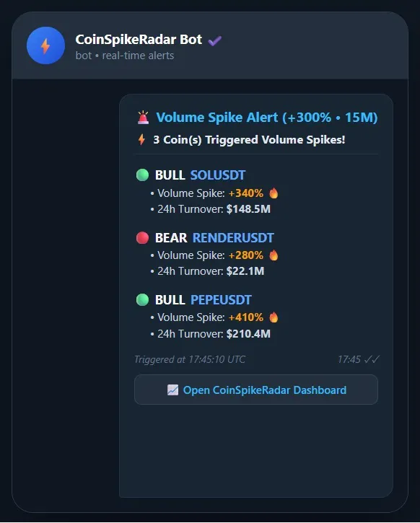Click the 17:45 message timestamp
The width and height of the screenshot is (420, 523).
click(349, 359)
